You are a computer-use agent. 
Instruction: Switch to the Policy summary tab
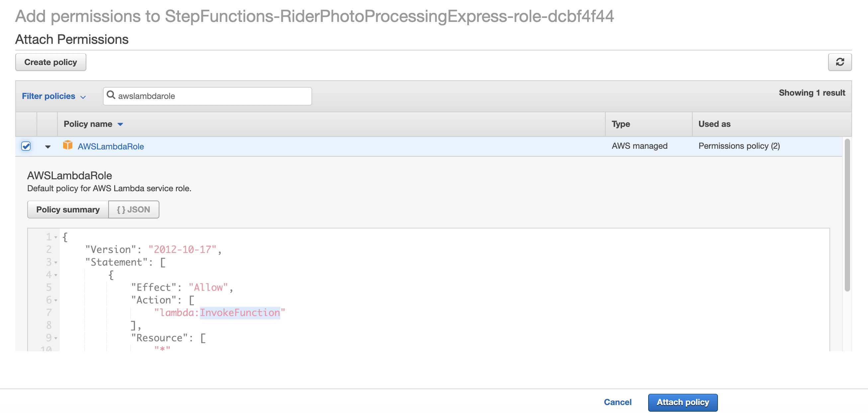click(68, 209)
